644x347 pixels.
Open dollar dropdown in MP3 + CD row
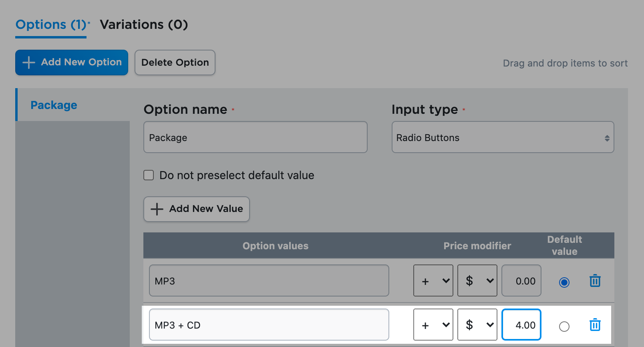(x=477, y=325)
